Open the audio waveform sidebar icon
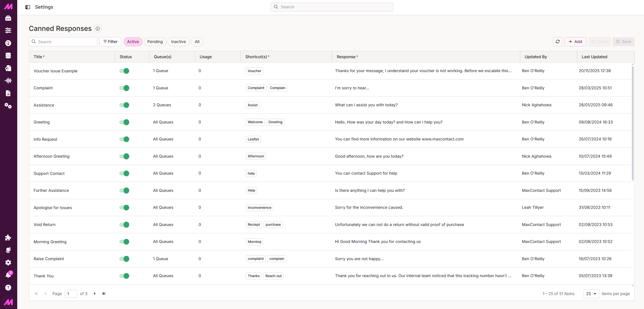Viewport: 644px width, 309px height. (8, 81)
